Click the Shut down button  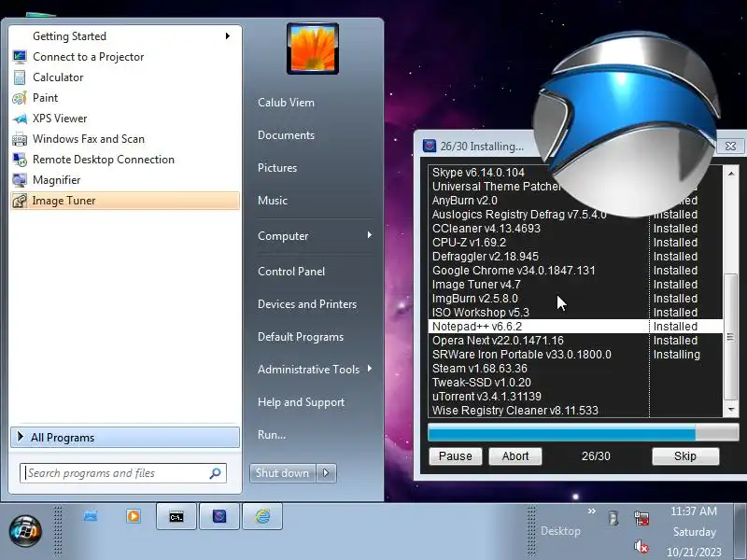point(282,473)
